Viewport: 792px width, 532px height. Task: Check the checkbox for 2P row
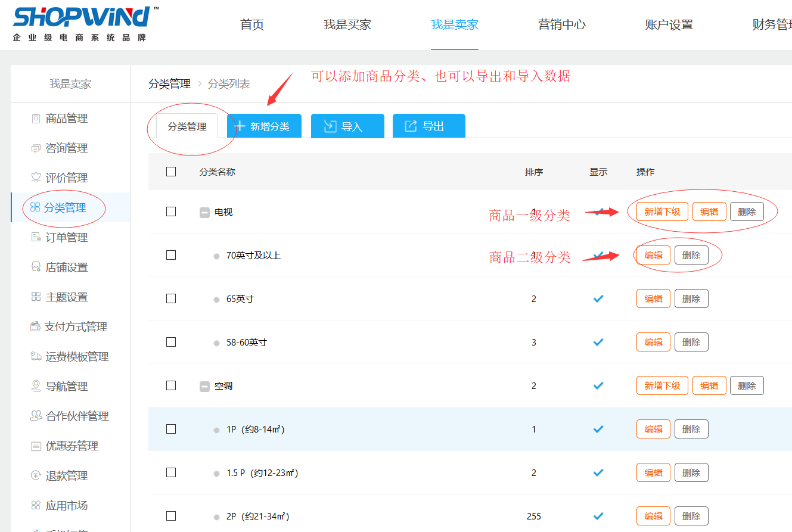[x=171, y=516]
